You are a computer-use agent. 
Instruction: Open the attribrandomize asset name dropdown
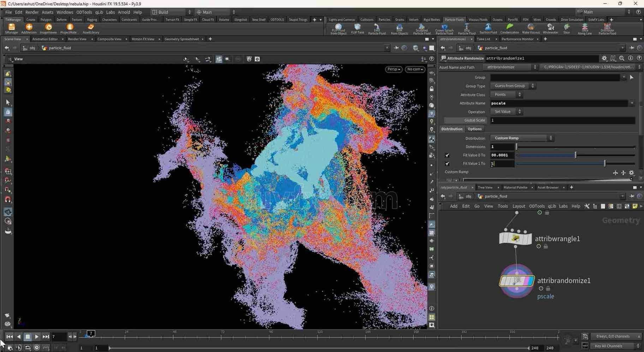click(x=511, y=67)
